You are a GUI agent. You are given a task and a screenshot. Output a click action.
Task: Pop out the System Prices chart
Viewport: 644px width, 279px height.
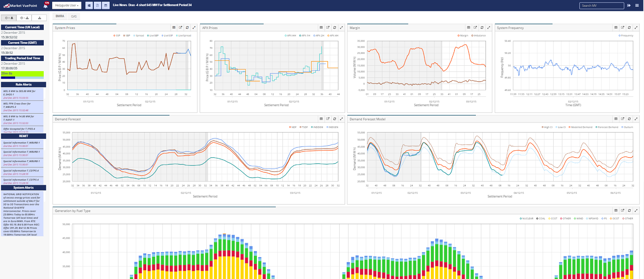(x=180, y=27)
